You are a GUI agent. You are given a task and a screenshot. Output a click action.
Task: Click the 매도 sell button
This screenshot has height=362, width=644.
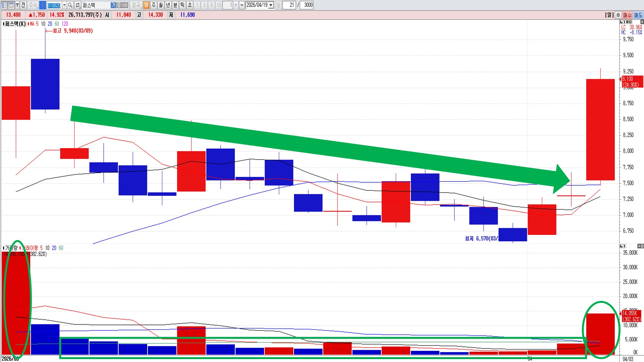pos(638,15)
